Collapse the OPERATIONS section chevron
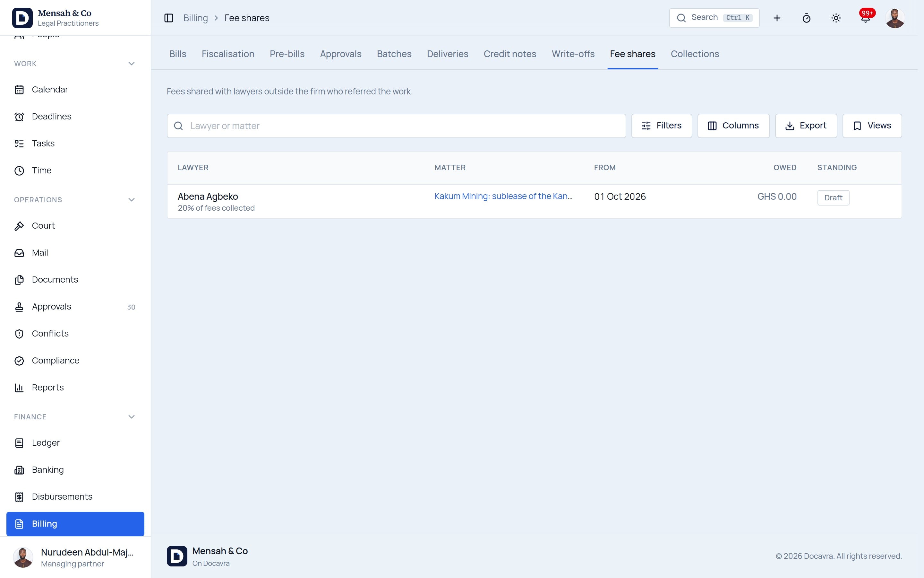Screen dimensions: 924x578 click(131, 199)
